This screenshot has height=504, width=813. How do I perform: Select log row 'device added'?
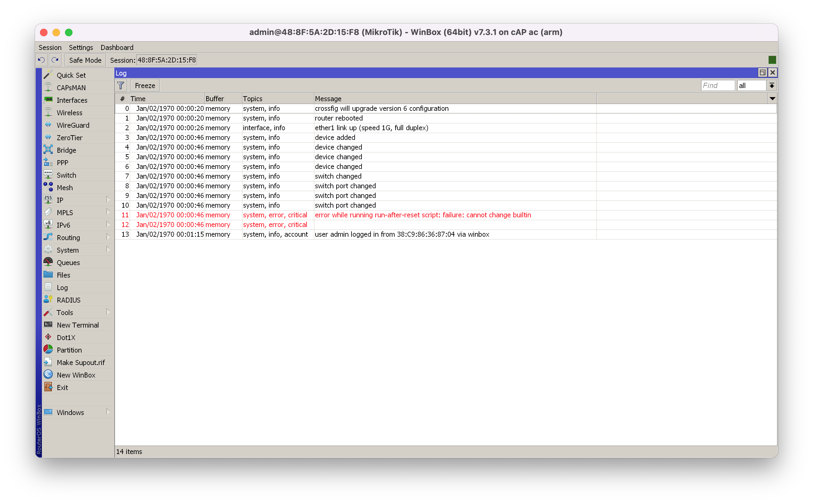tap(446, 137)
